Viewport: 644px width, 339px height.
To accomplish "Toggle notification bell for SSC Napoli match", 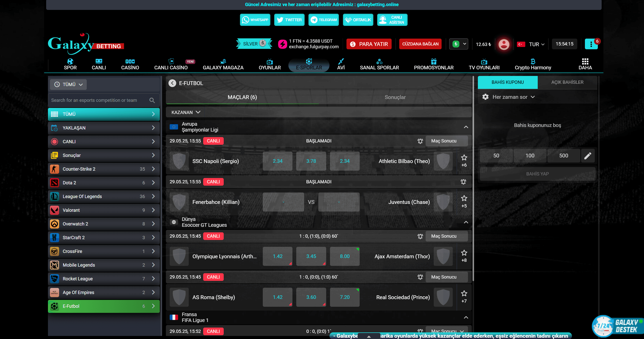I will point(420,141).
